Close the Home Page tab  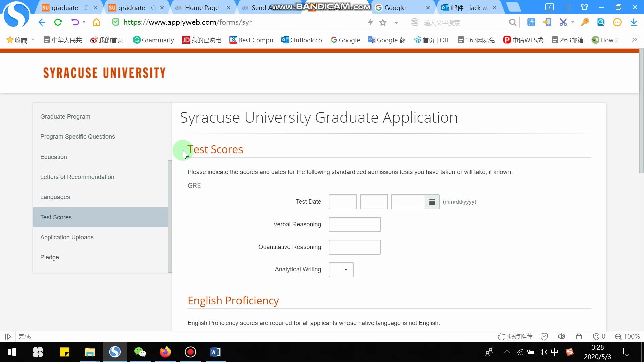(229, 7)
